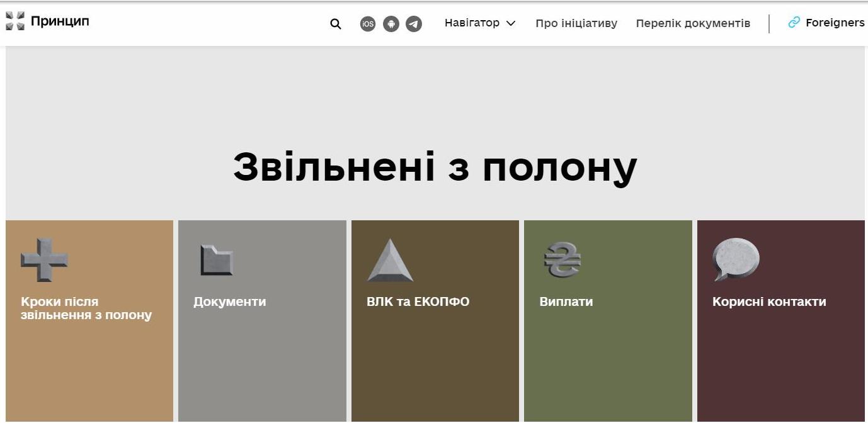Click the folder icon on Документи tile

click(217, 260)
